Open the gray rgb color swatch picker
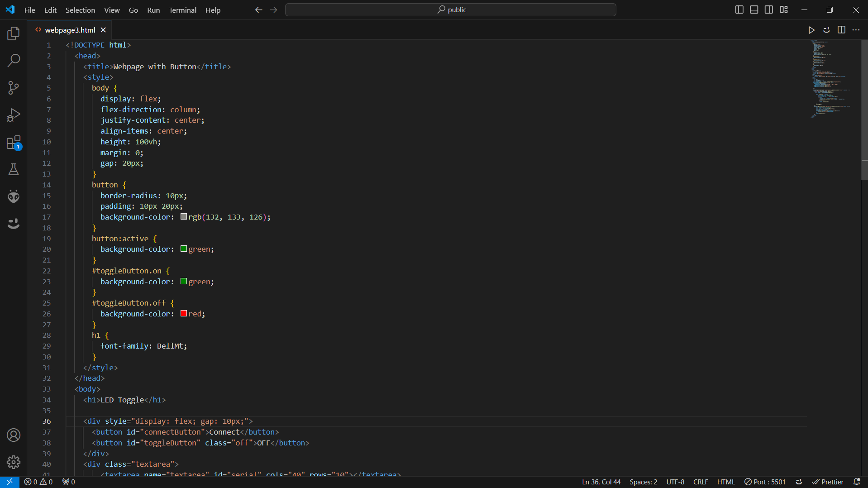The height and width of the screenshot is (488, 868). (x=184, y=217)
